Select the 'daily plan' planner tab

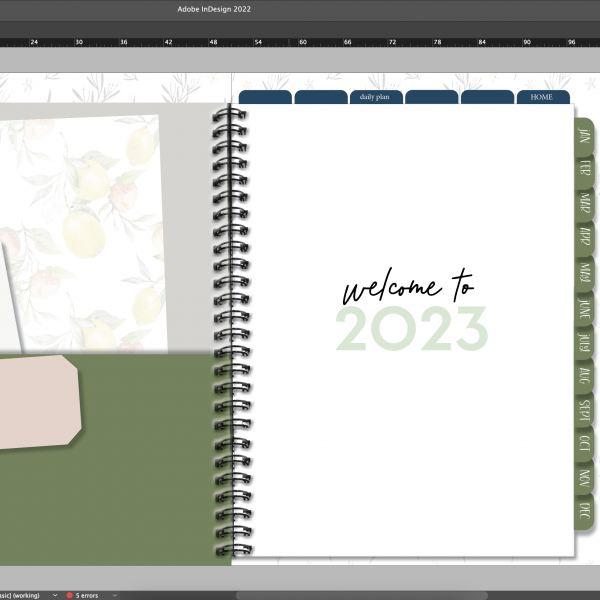pos(376,97)
